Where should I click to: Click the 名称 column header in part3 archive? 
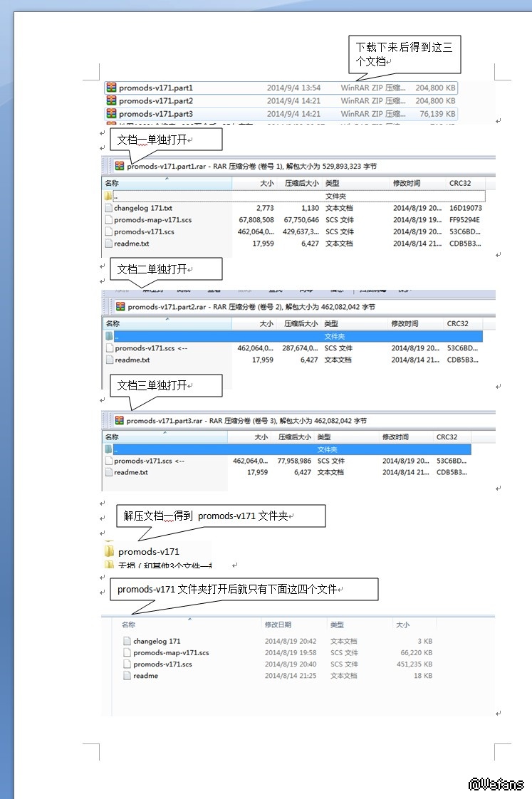pos(113,437)
